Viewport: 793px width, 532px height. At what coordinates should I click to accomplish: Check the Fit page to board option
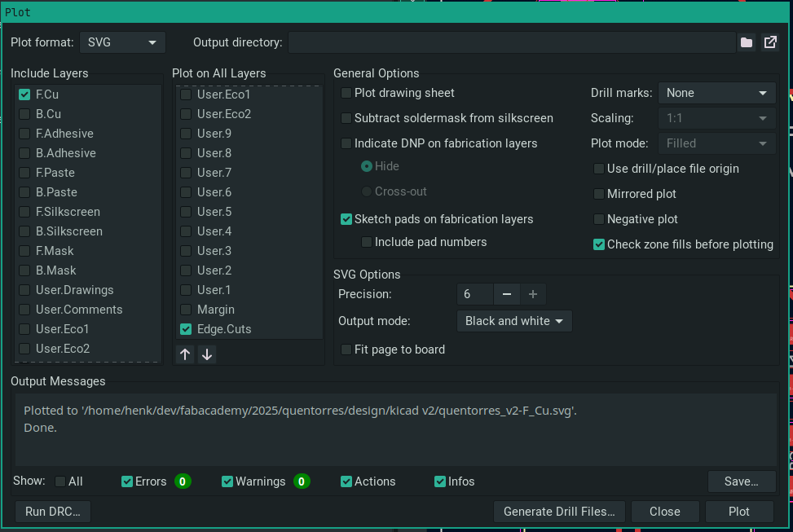pos(347,350)
